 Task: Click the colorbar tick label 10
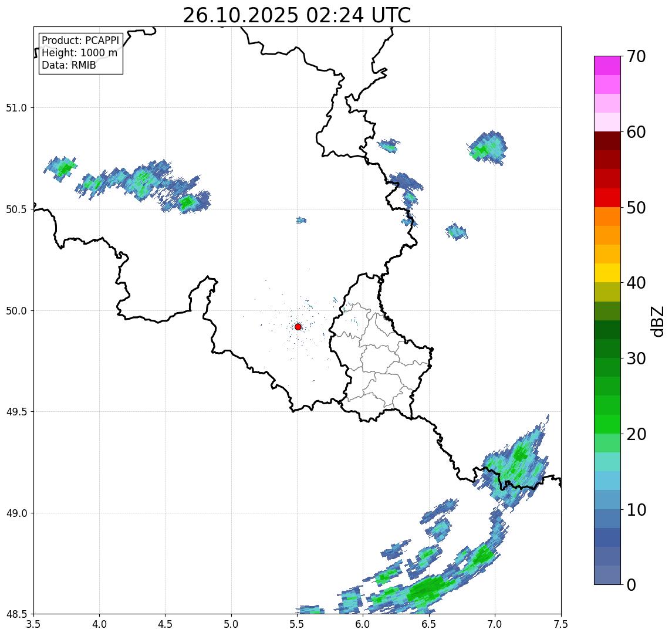click(636, 510)
